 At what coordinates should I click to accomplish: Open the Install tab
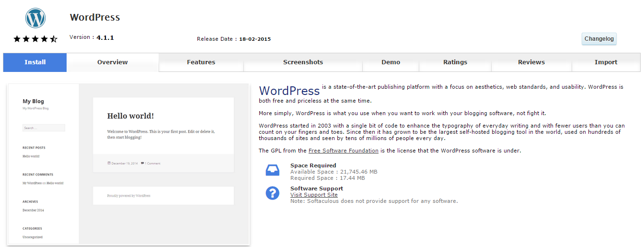pos(35,62)
